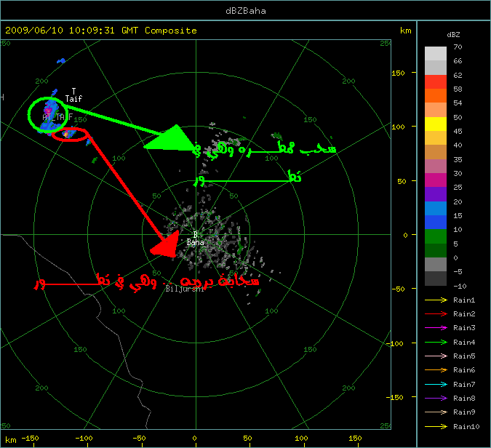
Task: Select the magenta color band below 30 dBZ
Action: (x=436, y=180)
